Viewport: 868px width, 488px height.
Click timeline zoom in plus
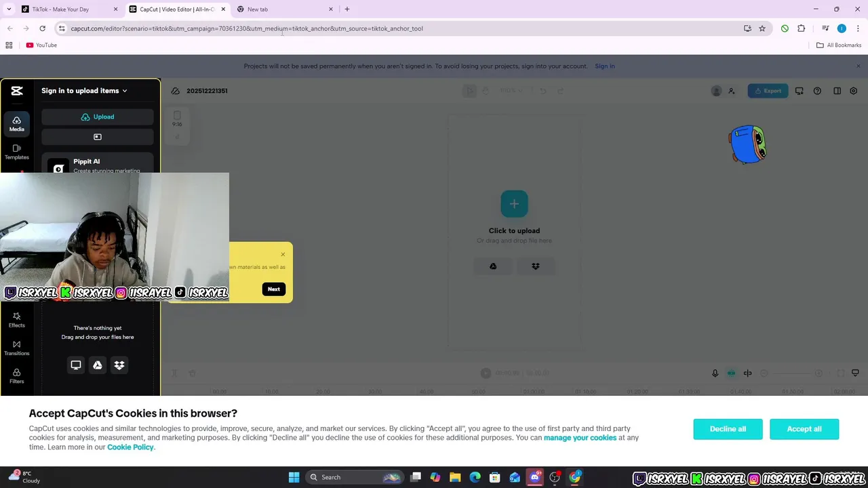pos(818,373)
